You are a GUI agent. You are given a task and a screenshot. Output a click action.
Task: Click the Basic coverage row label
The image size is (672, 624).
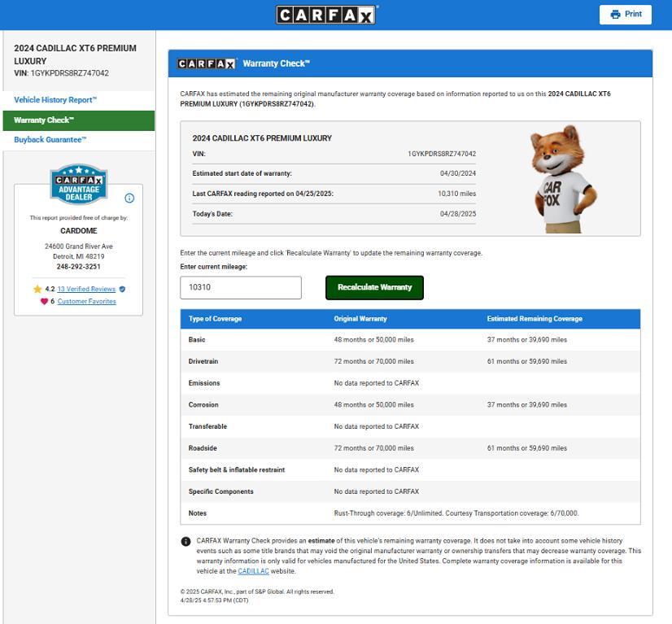pyautogui.click(x=197, y=340)
